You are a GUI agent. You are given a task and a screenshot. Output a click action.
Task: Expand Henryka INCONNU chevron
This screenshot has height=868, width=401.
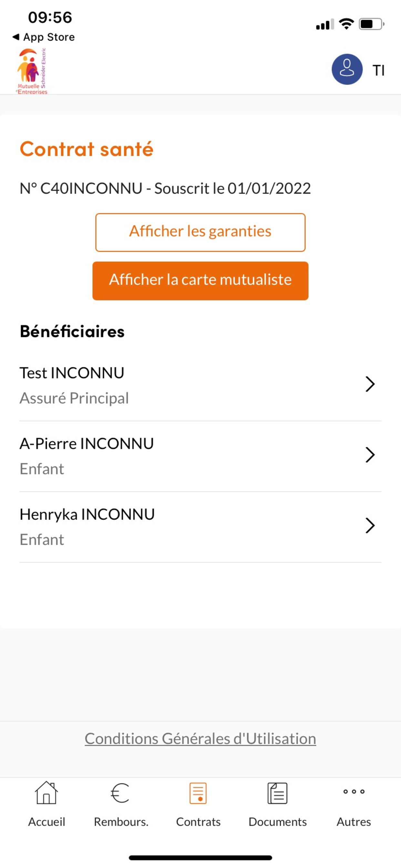(x=370, y=526)
